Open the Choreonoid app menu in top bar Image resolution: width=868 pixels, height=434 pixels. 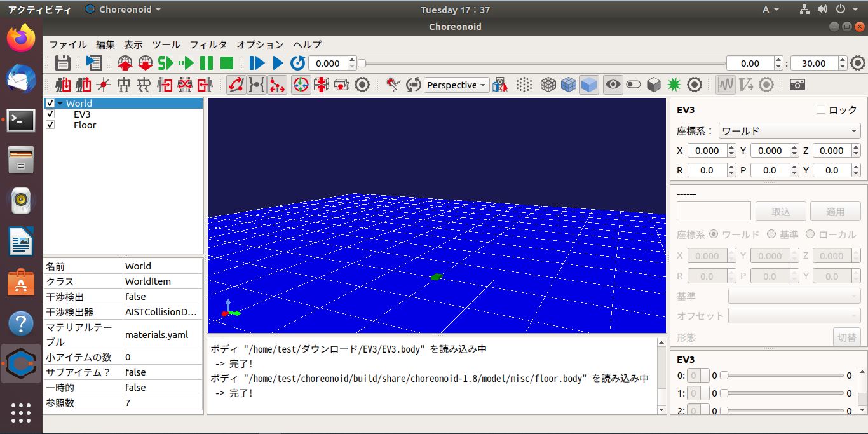[x=123, y=10]
